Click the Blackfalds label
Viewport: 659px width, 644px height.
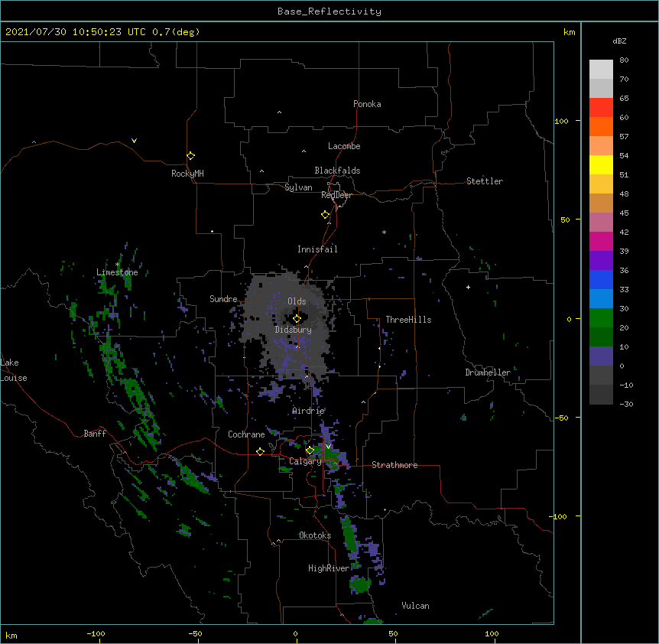coord(337,171)
